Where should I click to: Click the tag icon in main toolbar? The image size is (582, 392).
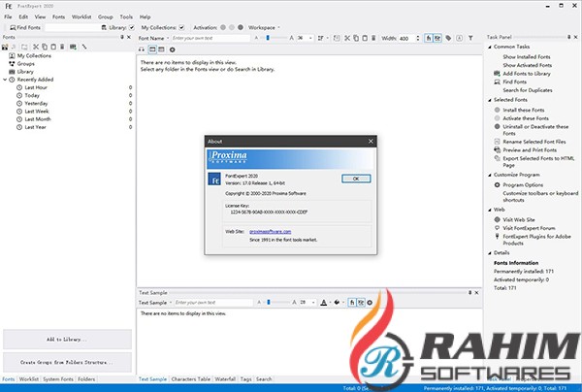[x=448, y=38]
